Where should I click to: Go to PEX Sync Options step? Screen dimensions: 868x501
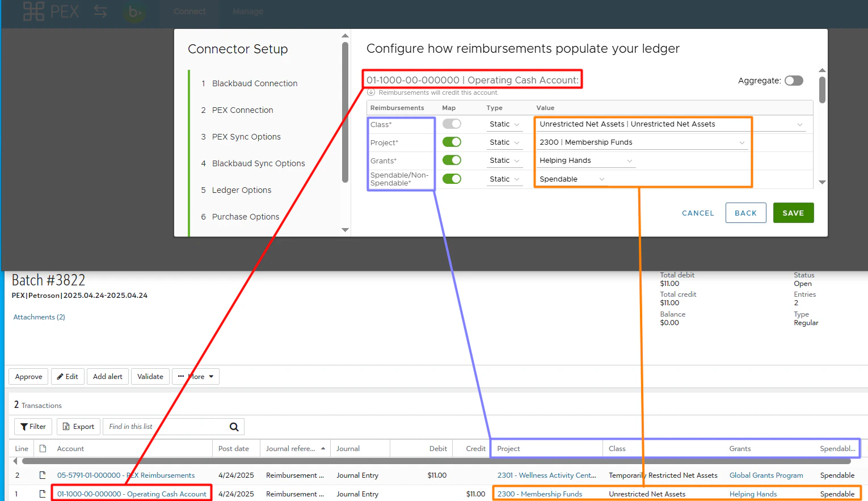click(x=246, y=137)
